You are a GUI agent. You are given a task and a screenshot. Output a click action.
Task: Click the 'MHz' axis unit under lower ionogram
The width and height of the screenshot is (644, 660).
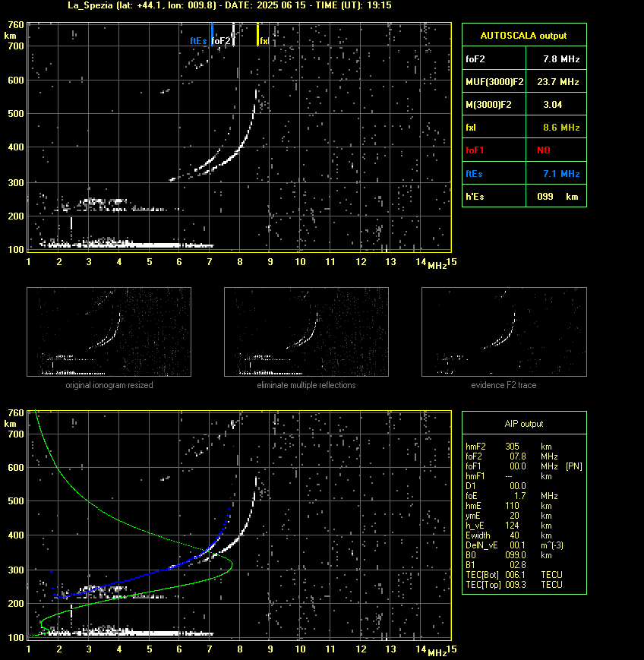click(437, 653)
